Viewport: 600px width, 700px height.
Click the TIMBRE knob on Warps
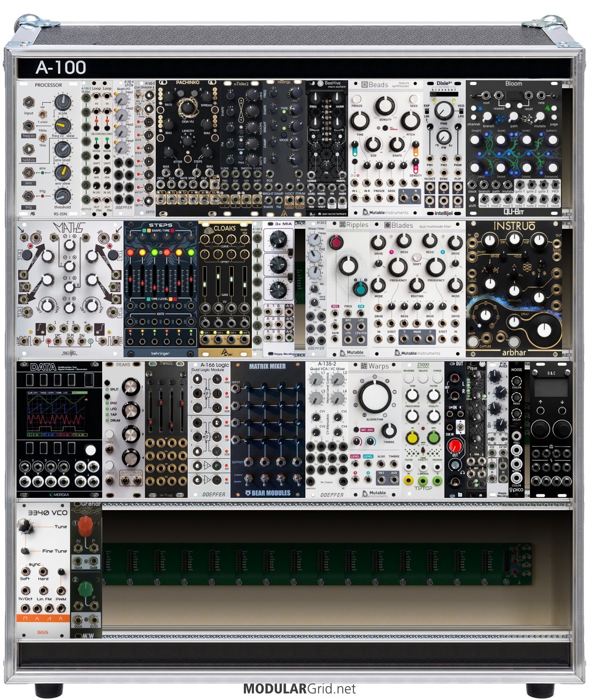389,431
